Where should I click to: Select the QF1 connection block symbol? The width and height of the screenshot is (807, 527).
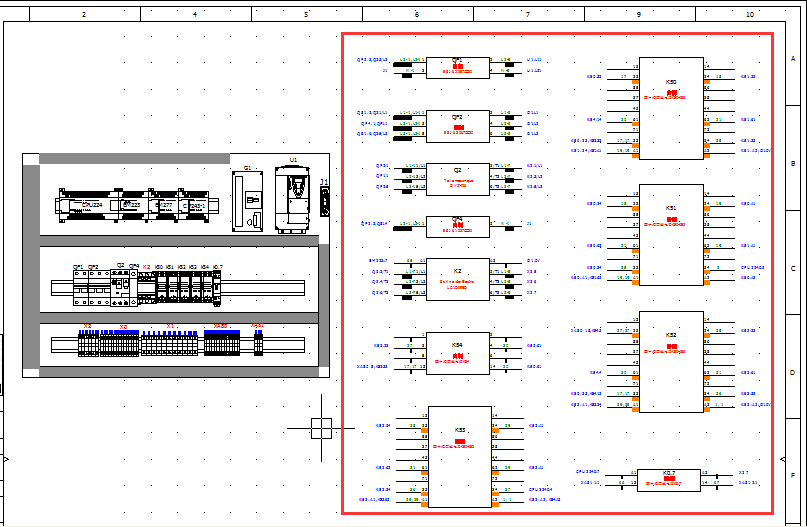[x=458, y=67]
